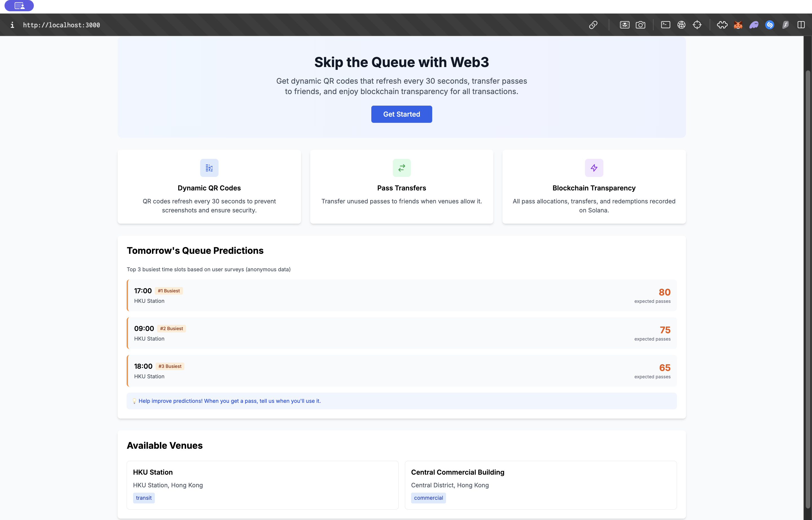Open the Central Commercial Building venue
Viewport: 812px width, 520px height.
(x=540, y=485)
